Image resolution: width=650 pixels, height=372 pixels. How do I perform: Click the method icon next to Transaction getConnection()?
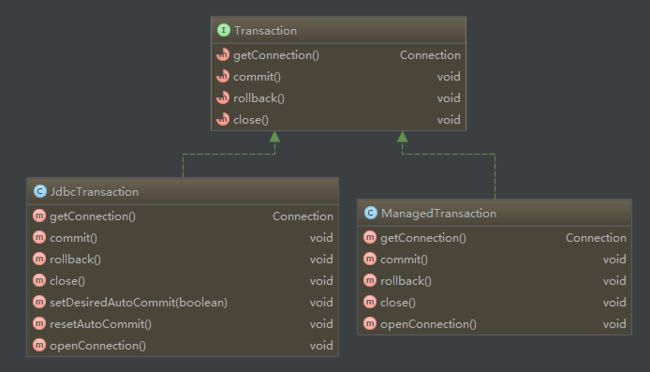pos(223,55)
